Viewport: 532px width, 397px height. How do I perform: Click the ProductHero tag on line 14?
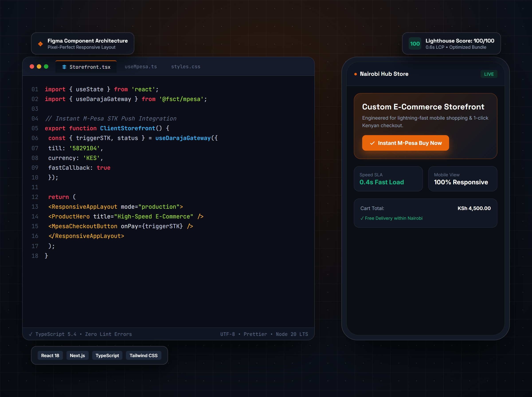click(69, 216)
